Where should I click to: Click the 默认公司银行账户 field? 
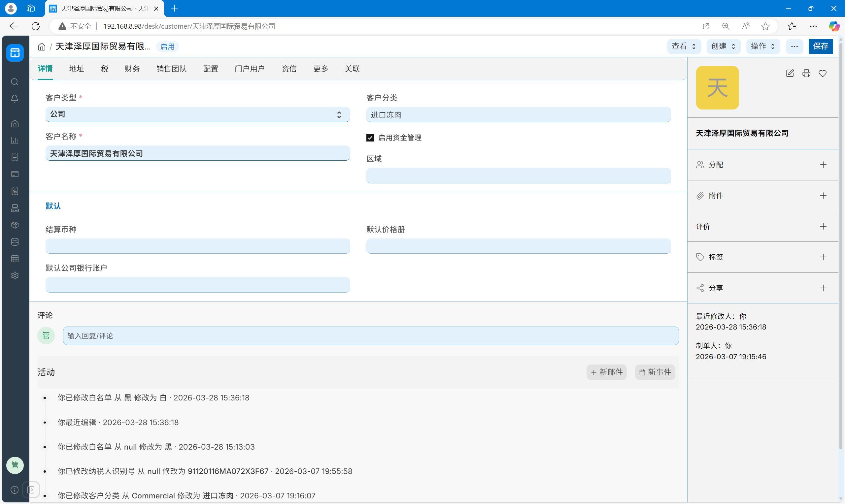tap(198, 285)
